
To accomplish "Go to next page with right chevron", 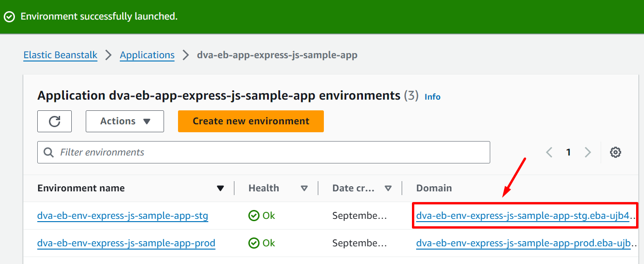I will 588,152.
